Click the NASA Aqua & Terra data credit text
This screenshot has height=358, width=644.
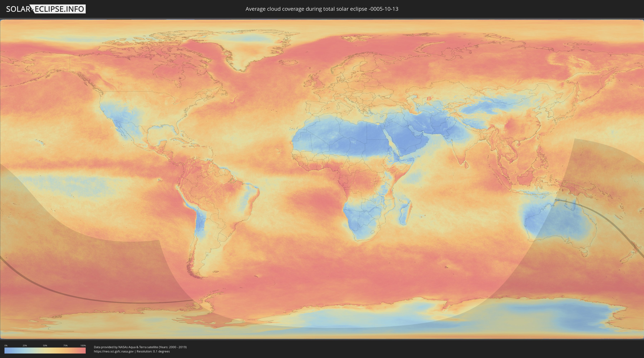[140, 347]
